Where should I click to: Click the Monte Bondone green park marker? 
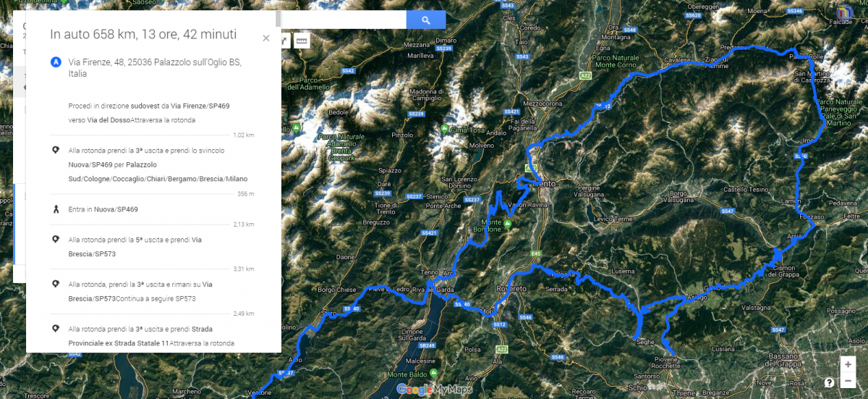tap(508, 225)
